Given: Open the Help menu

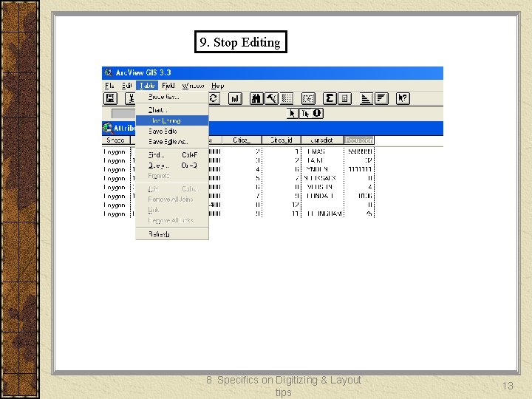Looking at the screenshot, I should (x=217, y=86).
